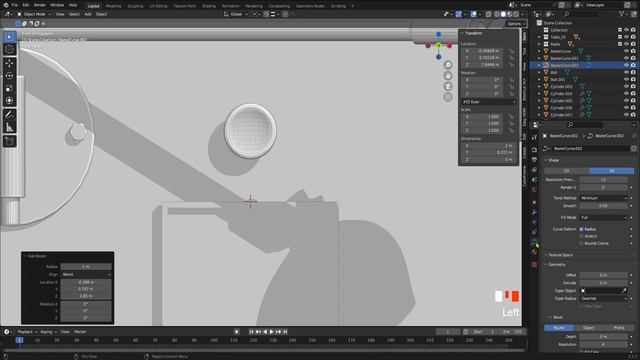Screen dimensions: 640x360
Task: Open the Tool properties tab icon
Action: [534, 138]
